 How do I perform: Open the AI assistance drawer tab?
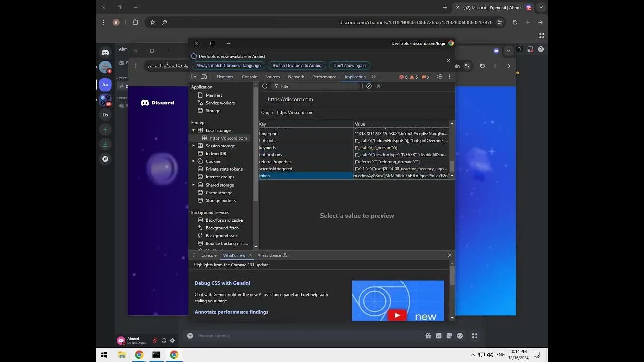point(272,255)
